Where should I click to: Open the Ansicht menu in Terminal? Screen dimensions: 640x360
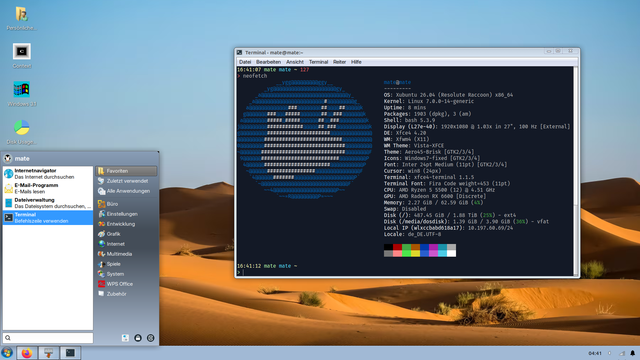[x=295, y=62]
